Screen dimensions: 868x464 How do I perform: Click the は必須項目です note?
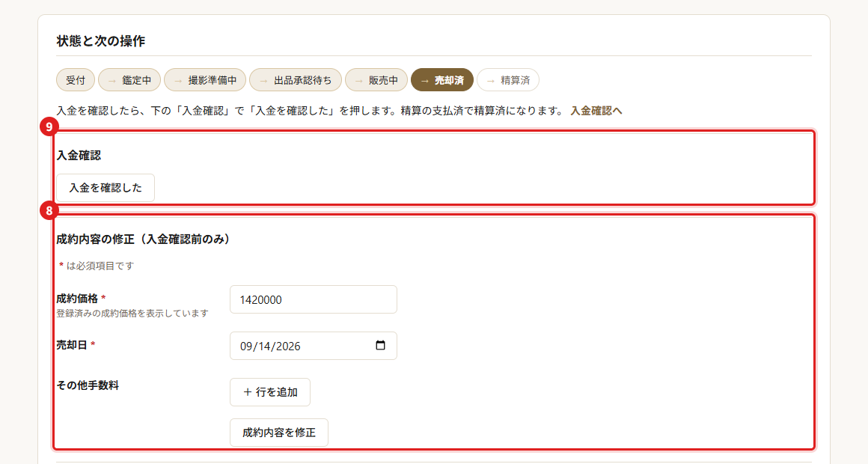pos(97,266)
